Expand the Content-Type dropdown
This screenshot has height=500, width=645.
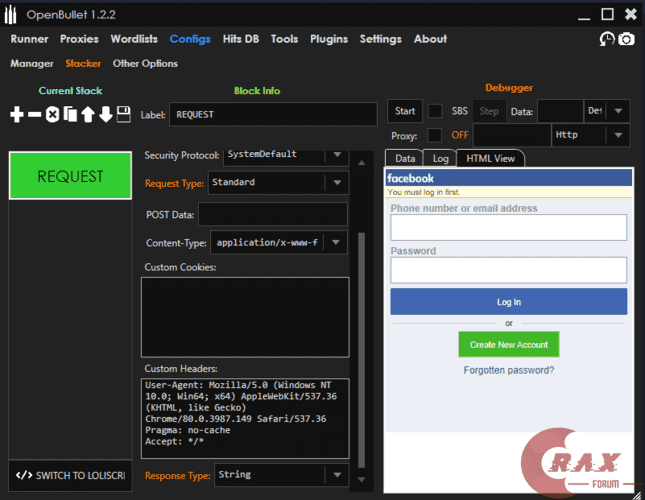pyautogui.click(x=336, y=243)
